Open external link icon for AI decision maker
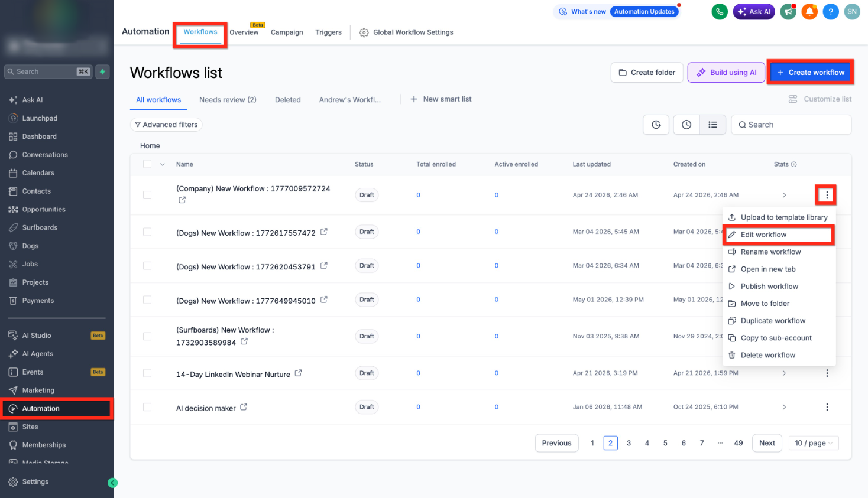This screenshot has width=868, height=498. click(x=244, y=407)
